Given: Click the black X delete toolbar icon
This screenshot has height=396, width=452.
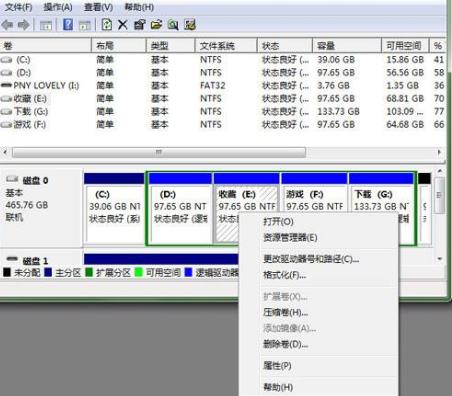Looking at the screenshot, I should [123, 25].
